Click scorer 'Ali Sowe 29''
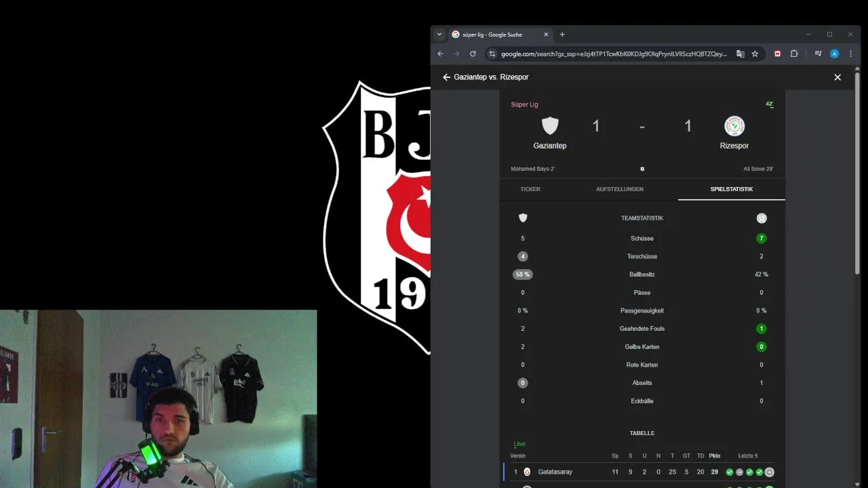 tap(758, 169)
